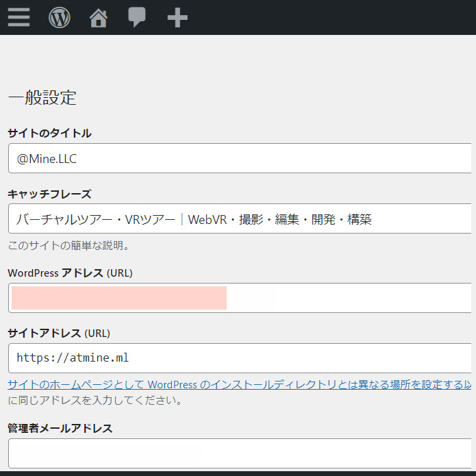Click the 管理者メールアドレス label

[60, 429]
